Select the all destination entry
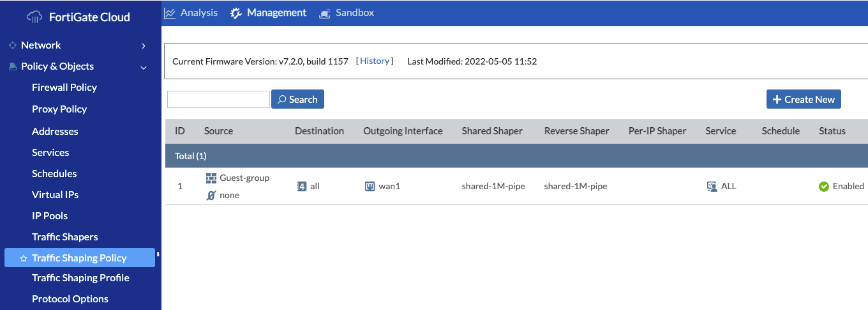 tap(315, 187)
